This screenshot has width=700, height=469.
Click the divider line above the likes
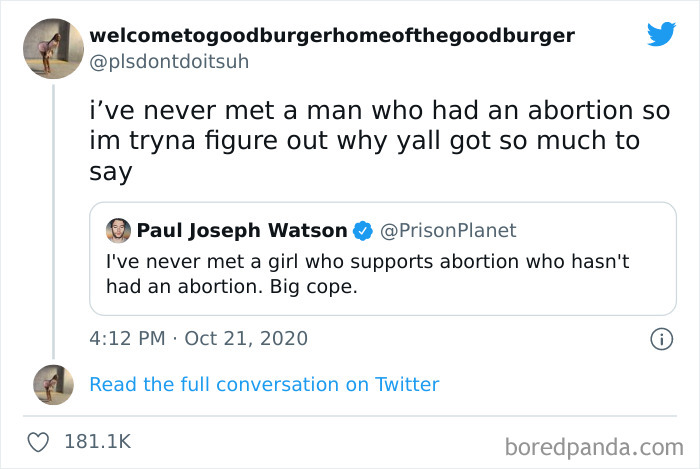coord(350,416)
